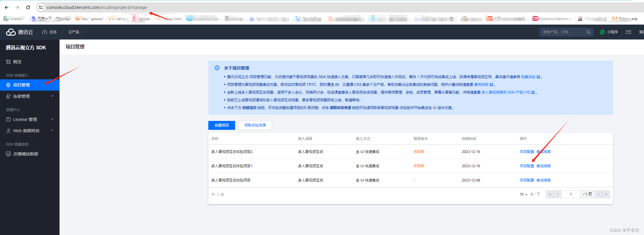Image resolution: width=644 pixels, height=235 pixels.
Task: Click the 连麦管理 icon
Action: [8, 96]
